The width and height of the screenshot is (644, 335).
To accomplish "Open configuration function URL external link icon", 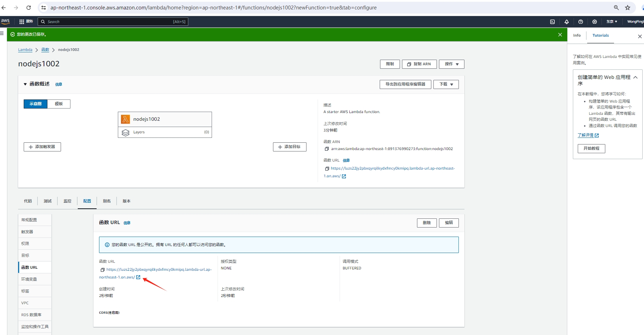I will pyautogui.click(x=138, y=277).
